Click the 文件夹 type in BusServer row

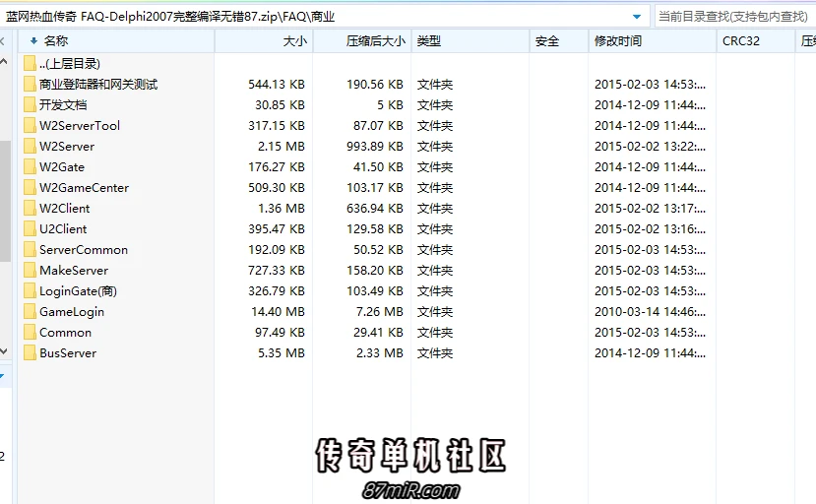435,353
